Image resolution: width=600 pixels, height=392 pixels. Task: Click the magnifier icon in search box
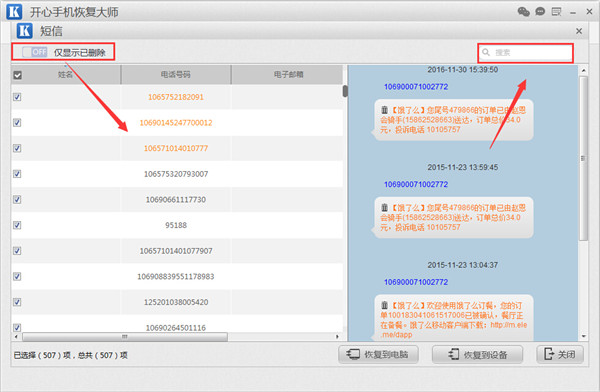click(486, 52)
